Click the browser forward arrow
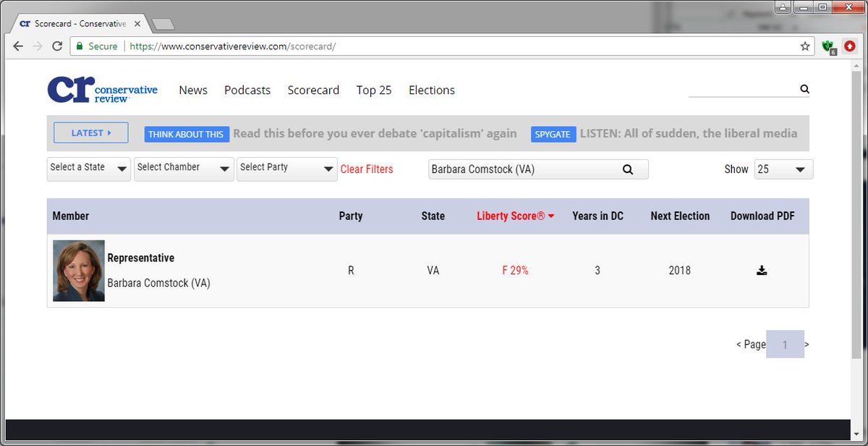The width and height of the screenshot is (868, 446). (38, 46)
